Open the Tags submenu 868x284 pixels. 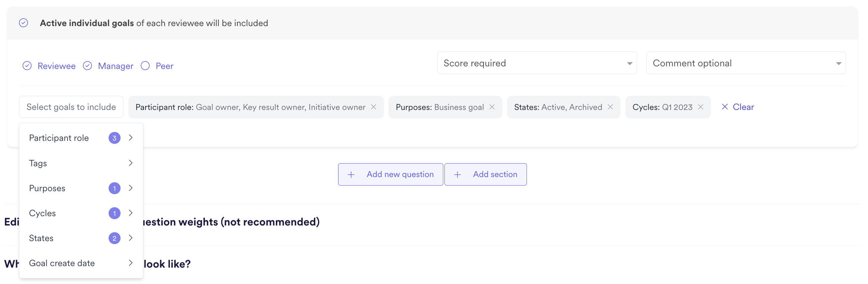[81, 163]
